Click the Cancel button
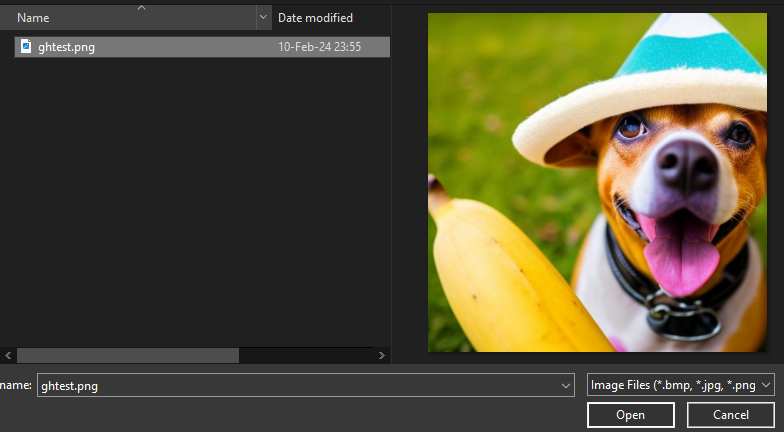 [x=730, y=415]
